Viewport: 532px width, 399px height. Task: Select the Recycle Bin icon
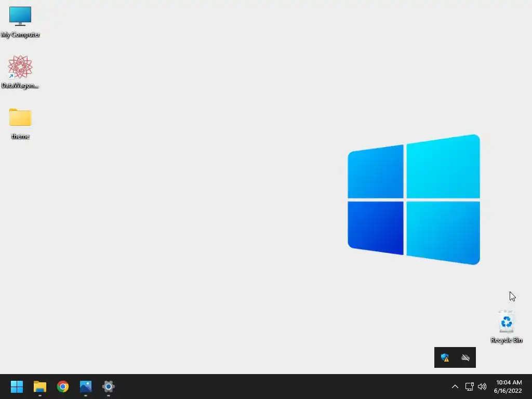pyautogui.click(x=506, y=326)
